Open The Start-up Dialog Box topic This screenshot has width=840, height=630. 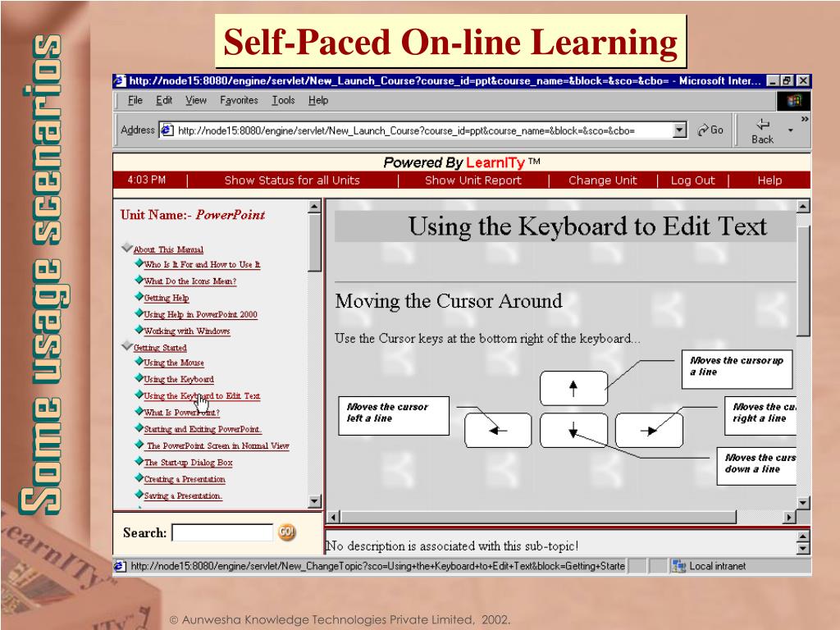point(188,463)
